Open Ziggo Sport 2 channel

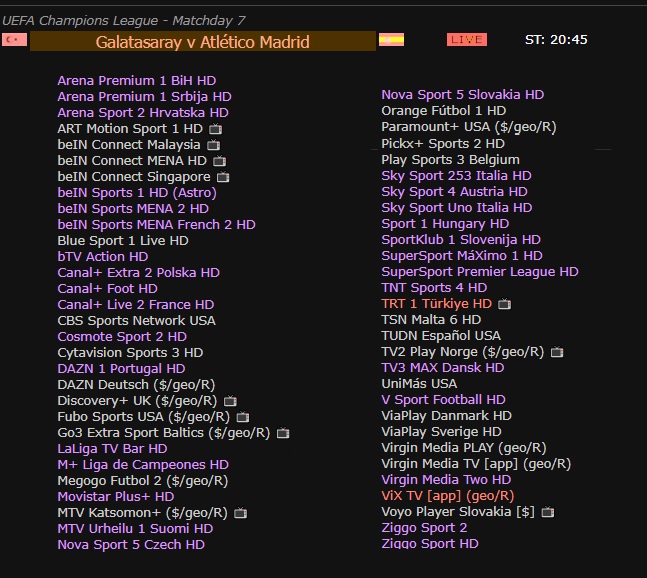click(425, 528)
